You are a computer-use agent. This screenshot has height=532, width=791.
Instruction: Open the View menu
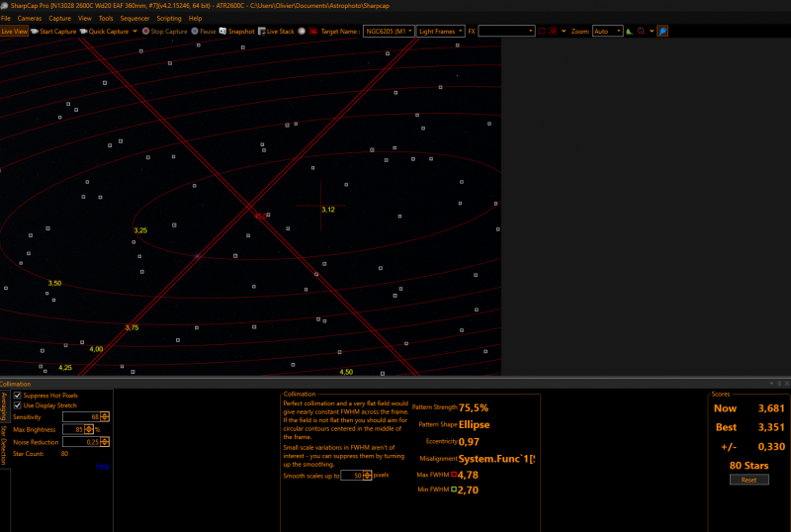click(x=85, y=18)
